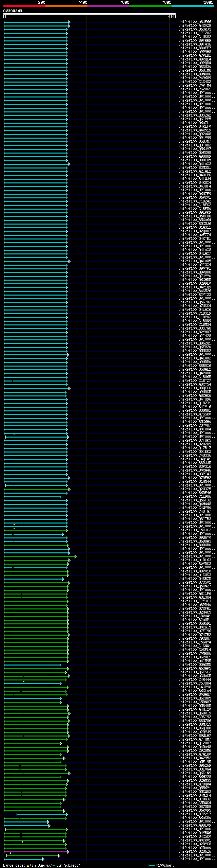Select the UniRef100_Q7QEH2 label

tap(195, 478)
